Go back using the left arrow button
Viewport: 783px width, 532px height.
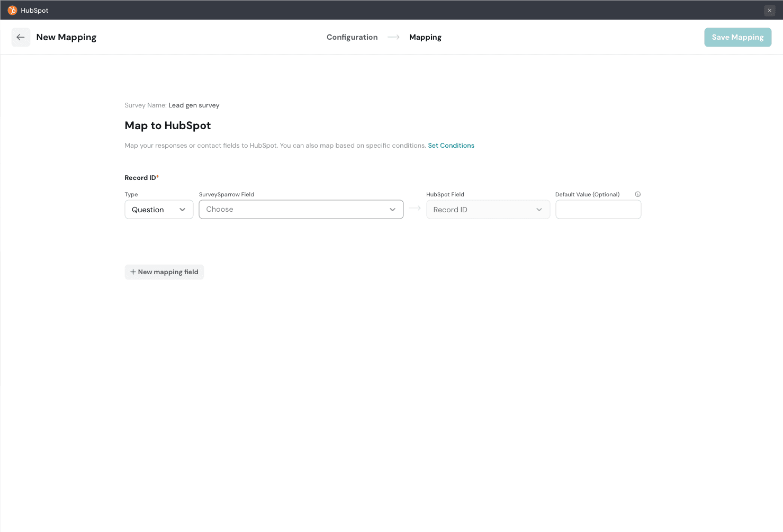[21, 37]
